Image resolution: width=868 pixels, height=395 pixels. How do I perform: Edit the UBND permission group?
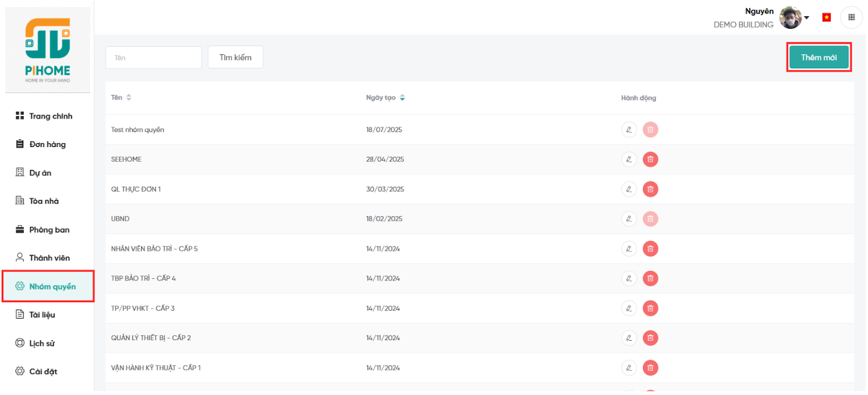tap(629, 219)
